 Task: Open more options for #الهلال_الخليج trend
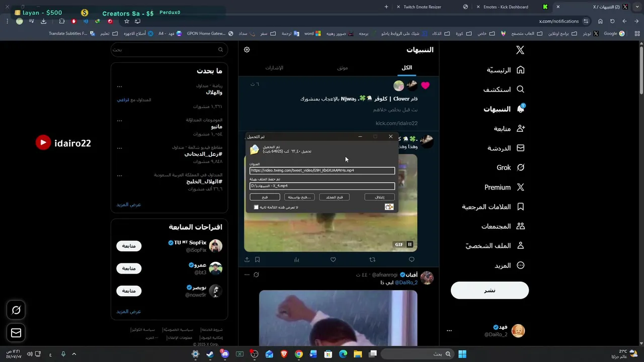(119, 175)
